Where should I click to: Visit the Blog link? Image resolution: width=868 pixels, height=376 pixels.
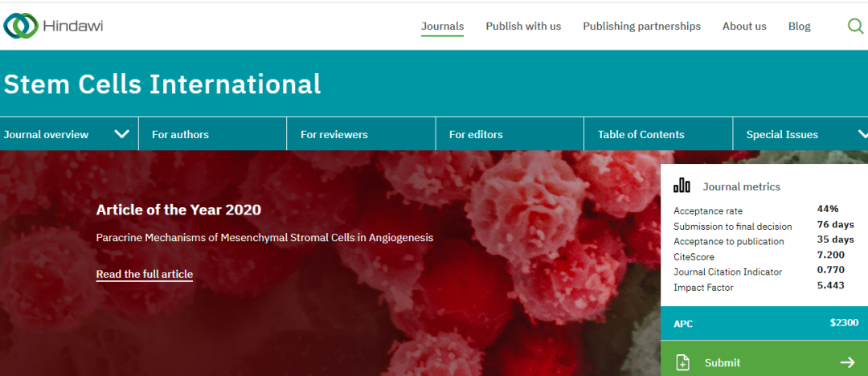tap(799, 27)
